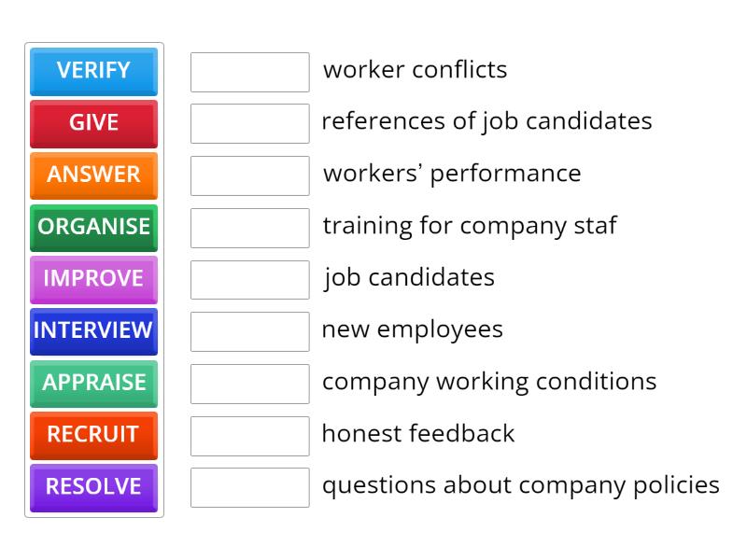Select the orange ANSWER tile
The width and height of the screenshot is (747, 560).
tap(93, 175)
